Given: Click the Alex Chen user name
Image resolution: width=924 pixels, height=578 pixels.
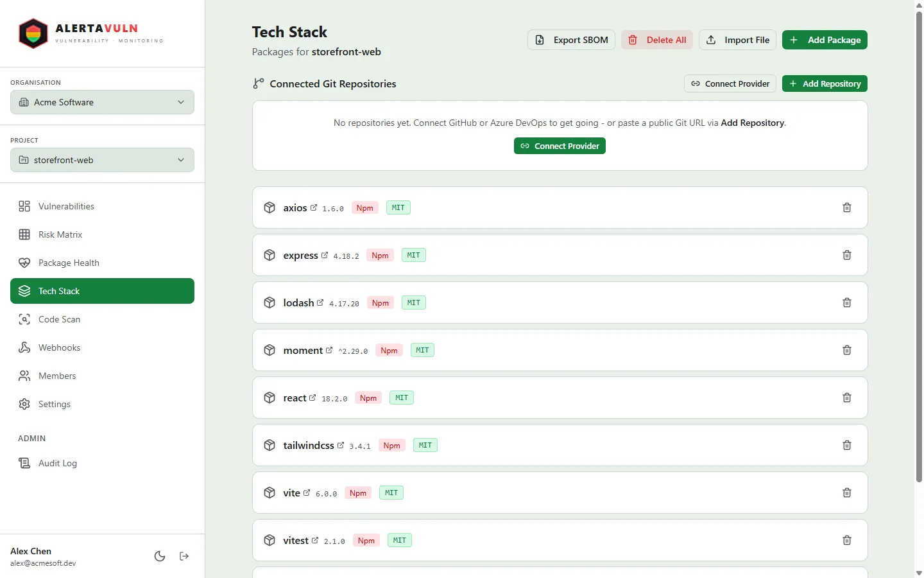Looking at the screenshot, I should pyautogui.click(x=31, y=551).
